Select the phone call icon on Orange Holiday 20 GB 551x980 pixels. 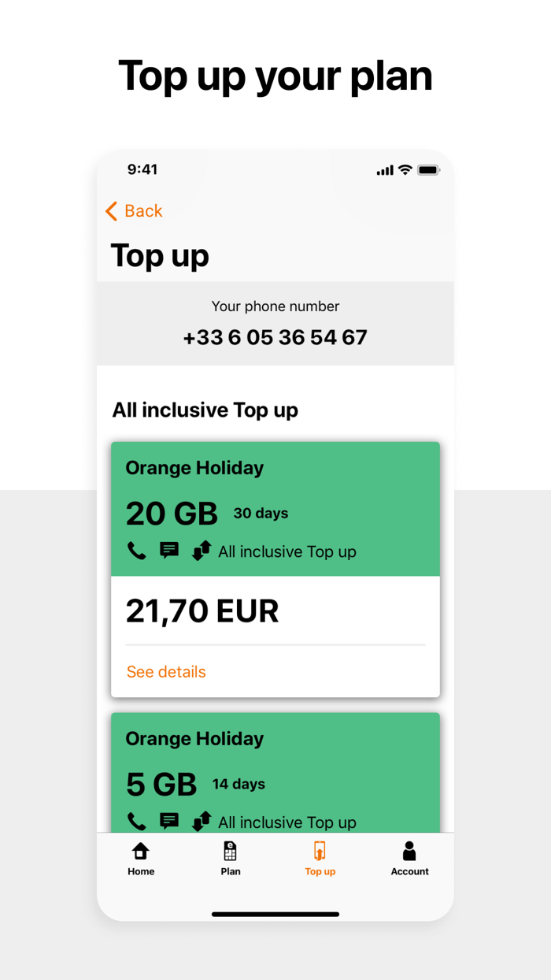pyautogui.click(x=137, y=551)
